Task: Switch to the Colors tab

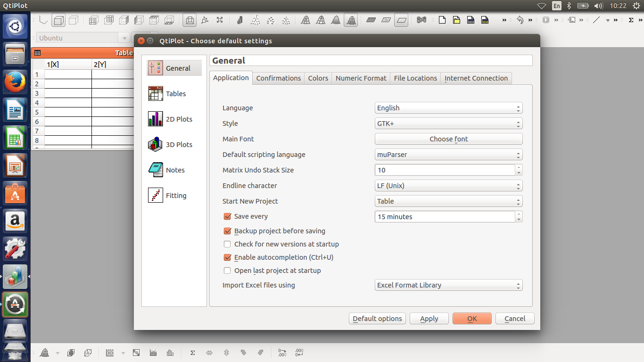Action: [318, 78]
